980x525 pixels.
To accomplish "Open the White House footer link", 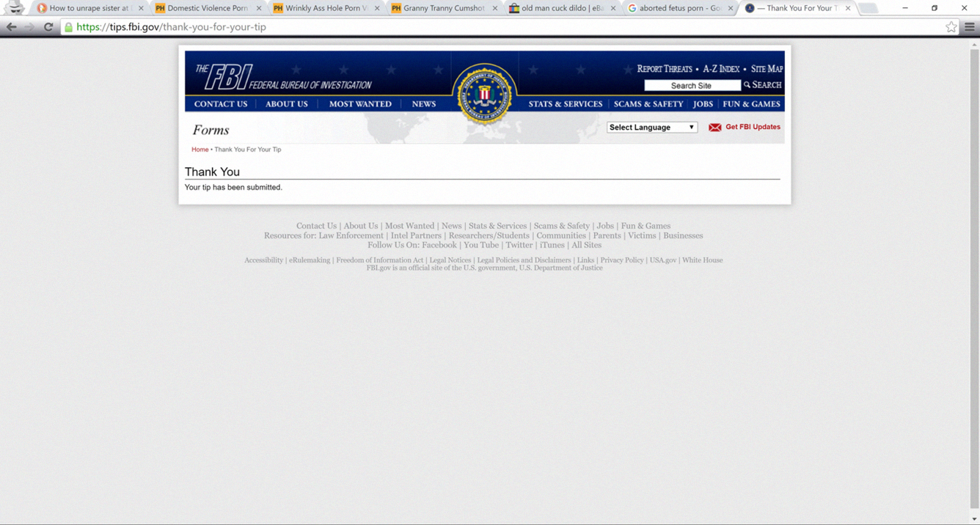I will pos(703,260).
